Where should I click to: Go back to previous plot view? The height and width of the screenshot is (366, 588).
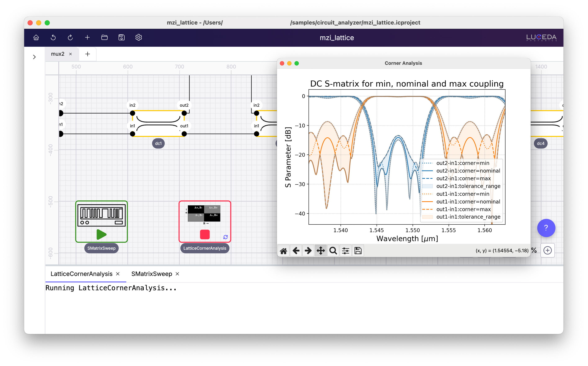pos(296,251)
